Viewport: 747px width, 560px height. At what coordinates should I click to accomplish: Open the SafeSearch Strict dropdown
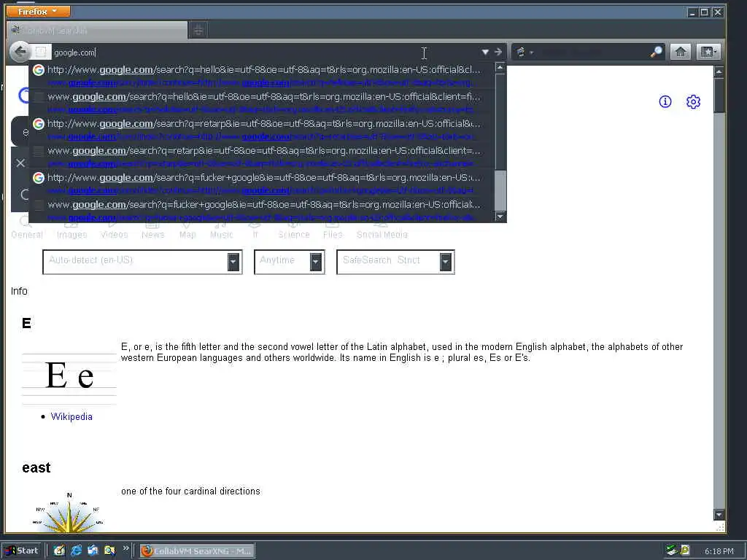(x=395, y=262)
